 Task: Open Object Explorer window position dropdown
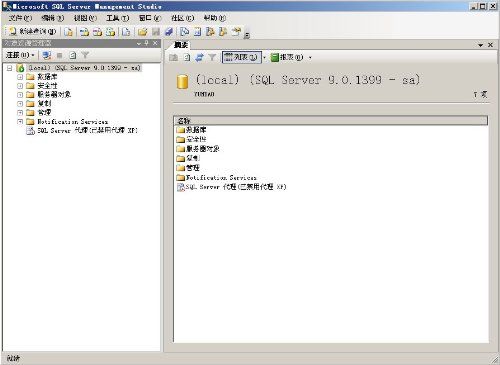pyautogui.click(x=139, y=43)
